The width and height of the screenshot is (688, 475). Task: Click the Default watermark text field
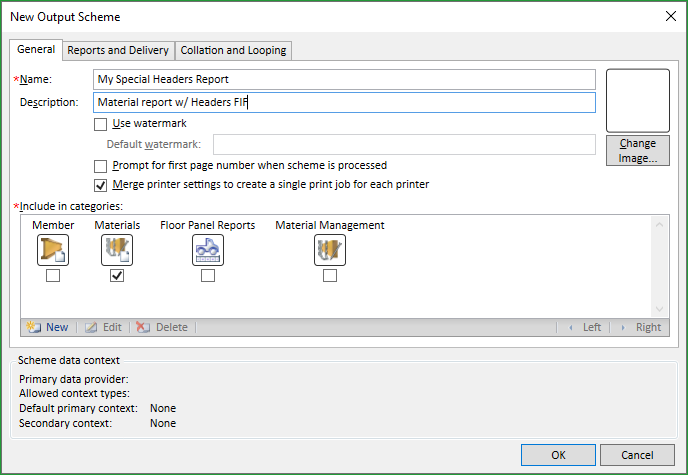point(404,144)
